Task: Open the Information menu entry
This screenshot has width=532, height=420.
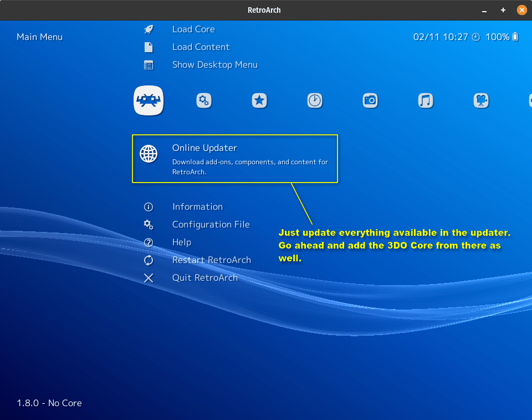Action: point(197,207)
